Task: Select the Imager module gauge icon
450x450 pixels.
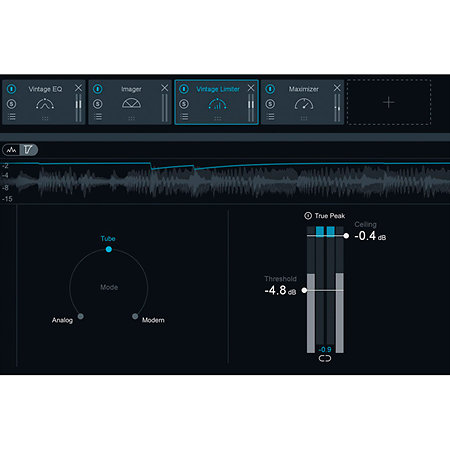Action: [x=131, y=104]
